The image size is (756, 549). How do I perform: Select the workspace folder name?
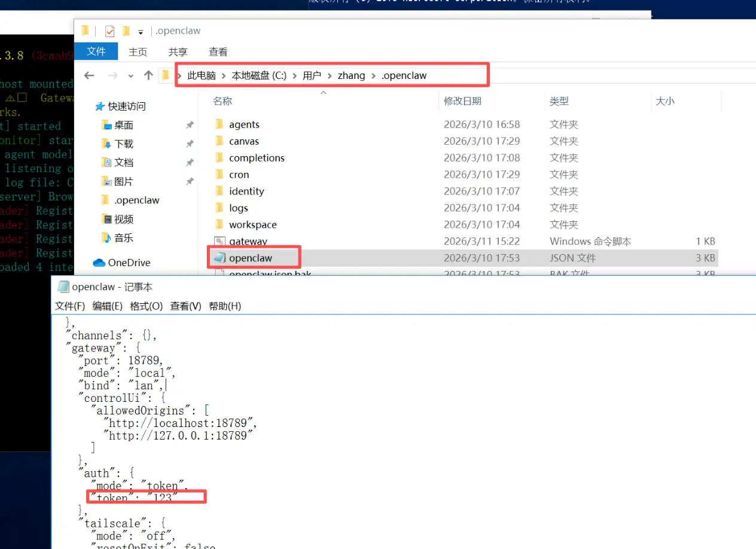pos(253,225)
